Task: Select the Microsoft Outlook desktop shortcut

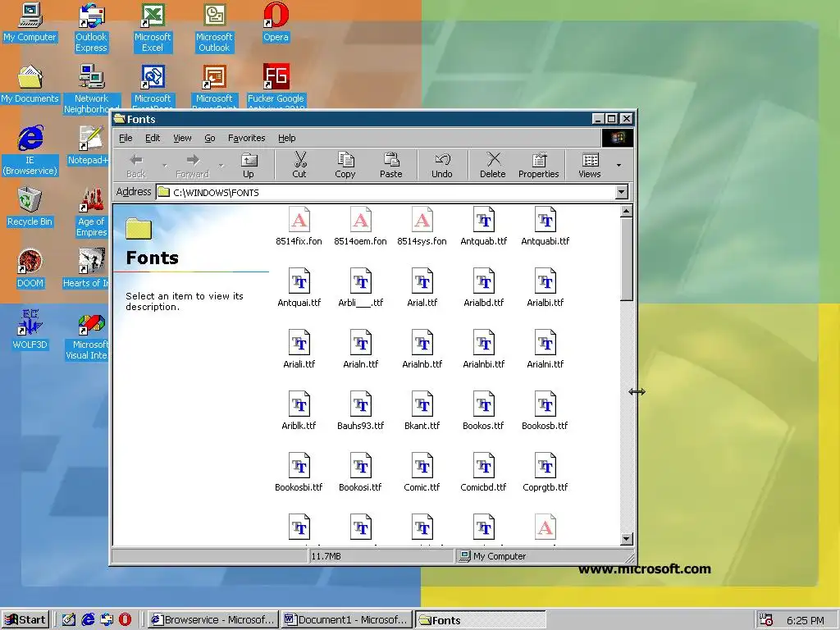Action: pos(214,28)
